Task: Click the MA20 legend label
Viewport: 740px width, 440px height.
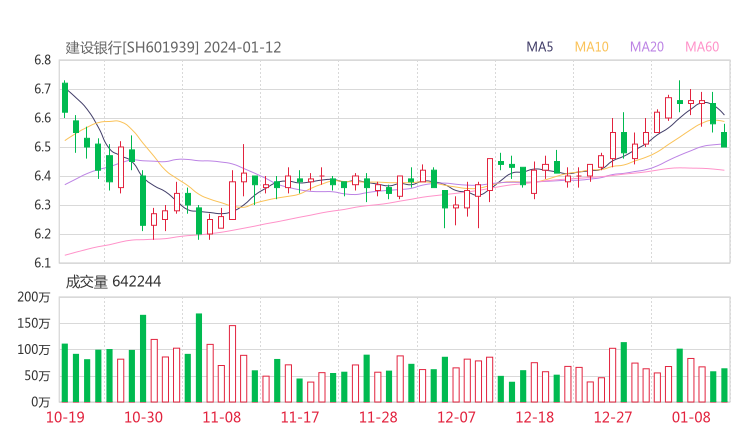Action: [647, 47]
